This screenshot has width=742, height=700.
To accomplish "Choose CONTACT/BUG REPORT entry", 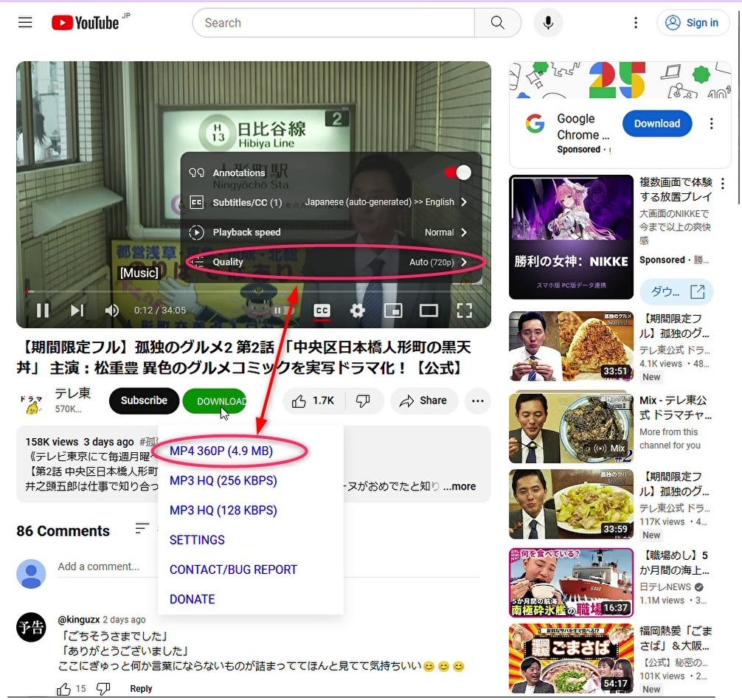I will click(x=233, y=569).
